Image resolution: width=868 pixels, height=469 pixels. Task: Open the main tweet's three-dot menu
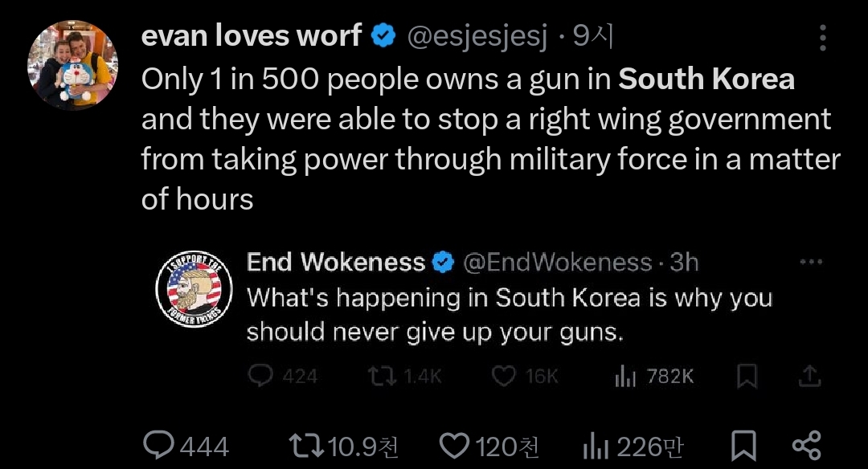822,38
